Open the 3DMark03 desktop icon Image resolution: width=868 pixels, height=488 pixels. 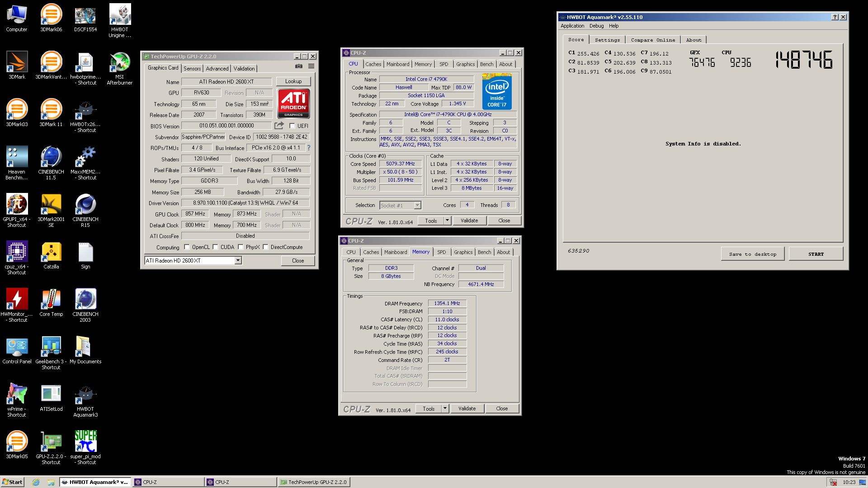(x=17, y=113)
